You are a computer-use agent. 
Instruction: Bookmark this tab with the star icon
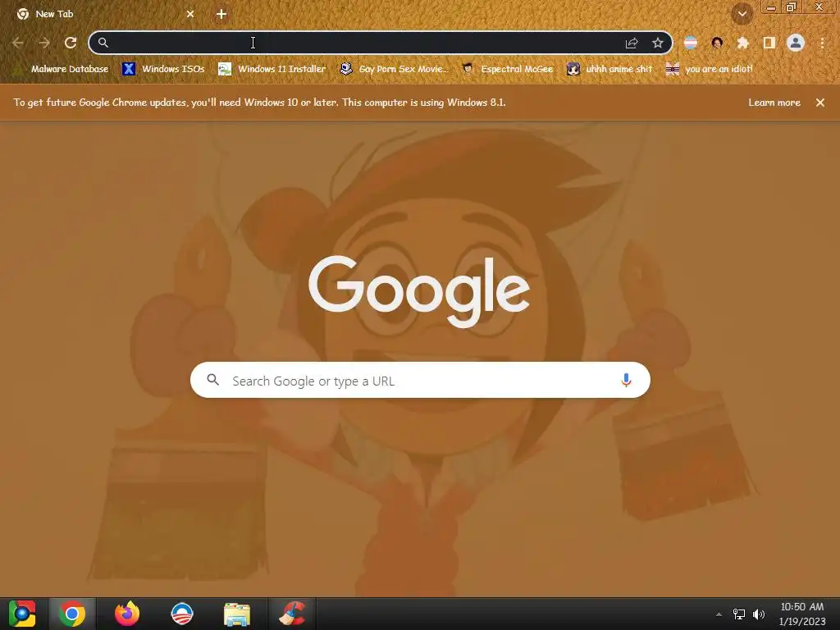[658, 43]
